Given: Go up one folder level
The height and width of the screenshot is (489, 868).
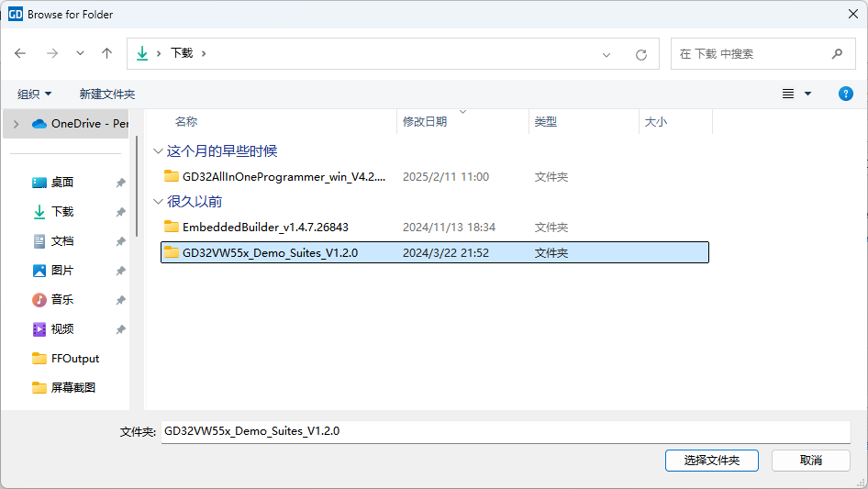Looking at the screenshot, I should 106,54.
